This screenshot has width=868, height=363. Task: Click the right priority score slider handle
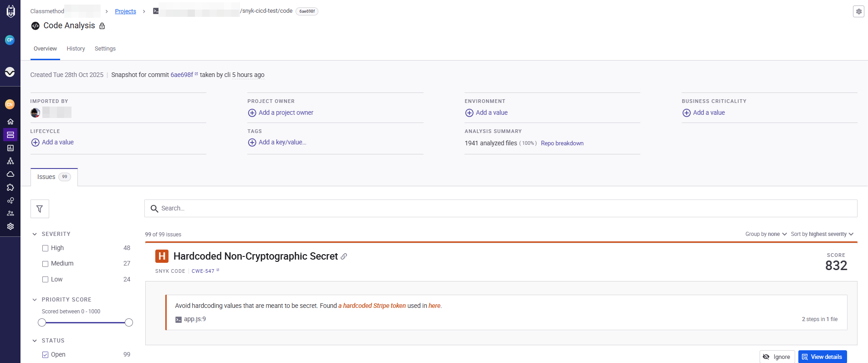pos(129,323)
